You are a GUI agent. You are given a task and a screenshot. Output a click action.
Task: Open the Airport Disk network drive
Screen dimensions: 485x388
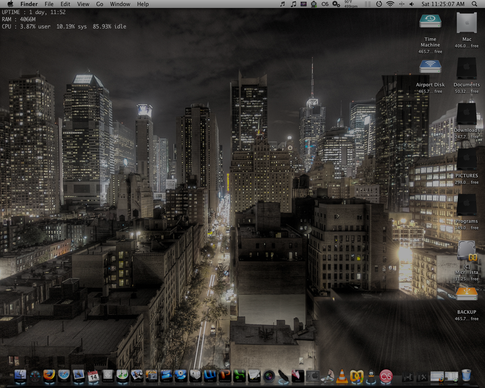430,67
